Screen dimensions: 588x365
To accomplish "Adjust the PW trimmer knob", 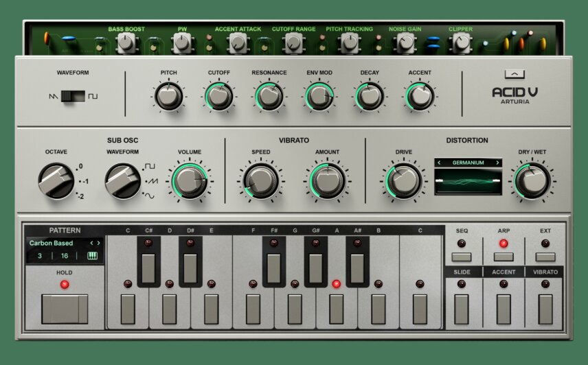I will (182, 43).
